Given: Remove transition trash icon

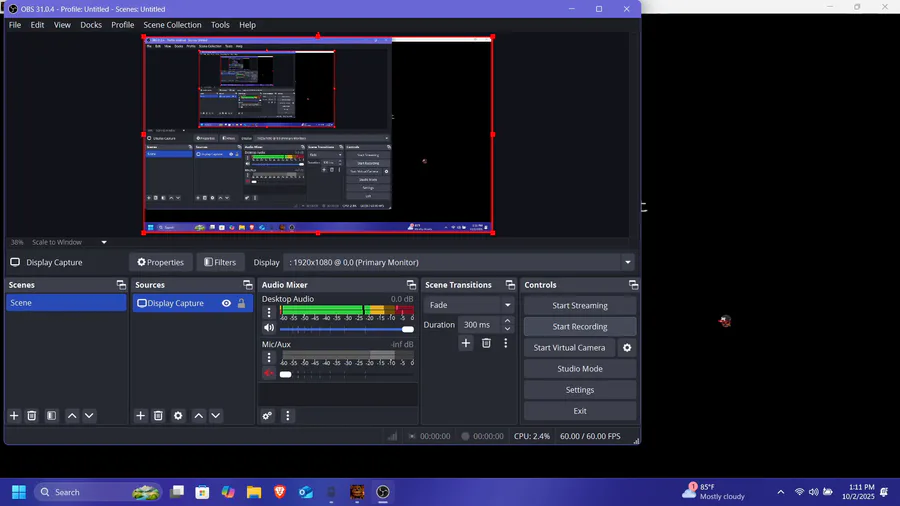Looking at the screenshot, I should pyautogui.click(x=486, y=343).
